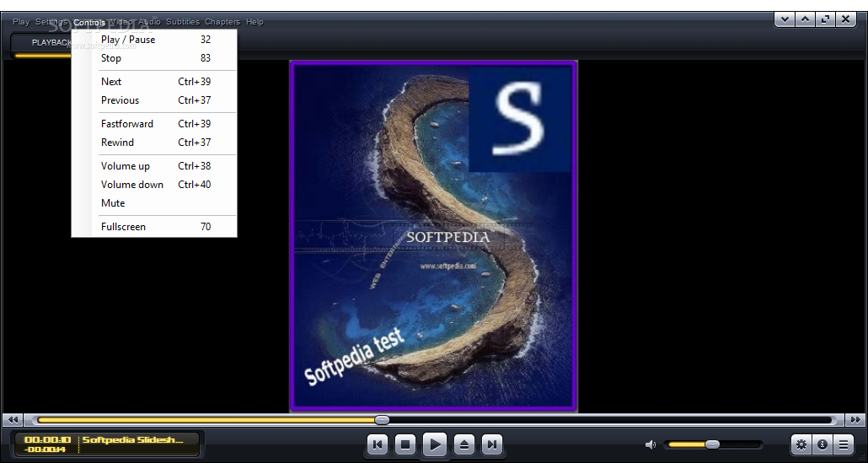Click the skip to previous track button
Image resolution: width=868 pixels, height=463 pixels.
pyautogui.click(x=378, y=444)
